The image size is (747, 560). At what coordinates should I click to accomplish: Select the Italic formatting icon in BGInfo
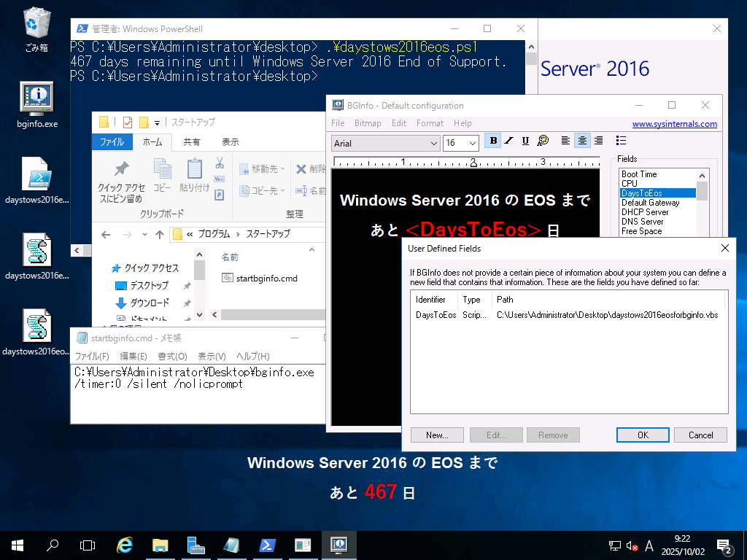pyautogui.click(x=508, y=141)
